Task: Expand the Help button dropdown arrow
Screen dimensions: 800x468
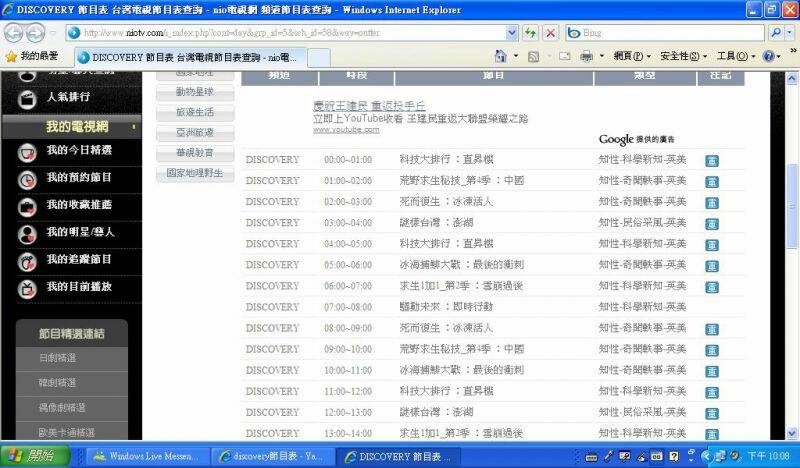Action: tap(779, 57)
